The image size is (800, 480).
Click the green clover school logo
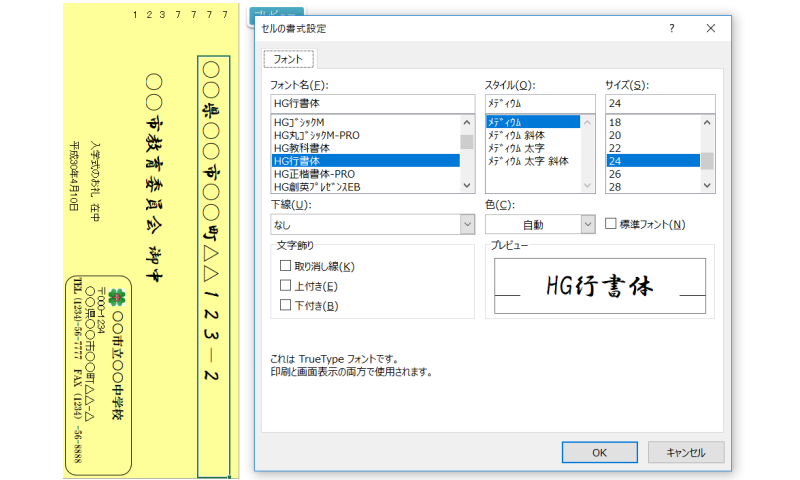(x=119, y=297)
